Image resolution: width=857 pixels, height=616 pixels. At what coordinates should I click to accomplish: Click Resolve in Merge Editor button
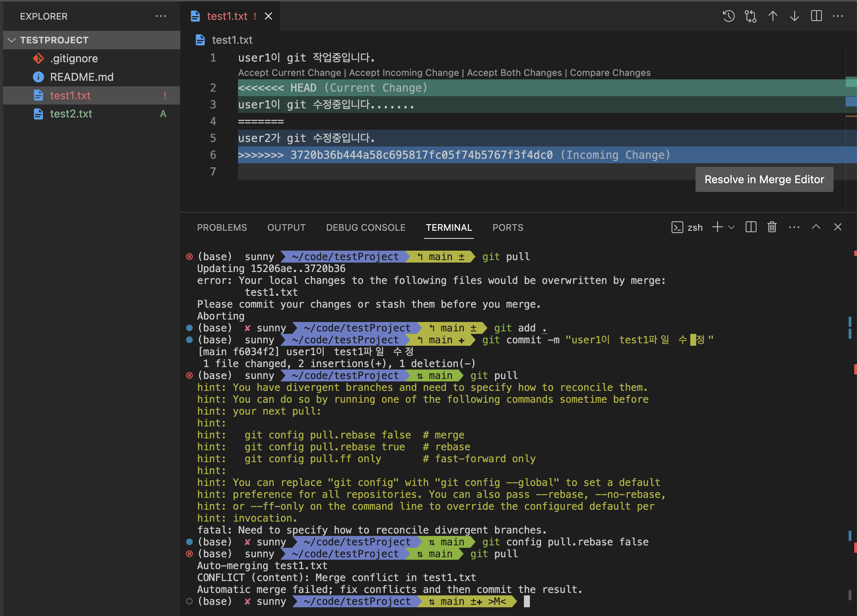(764, 179)
